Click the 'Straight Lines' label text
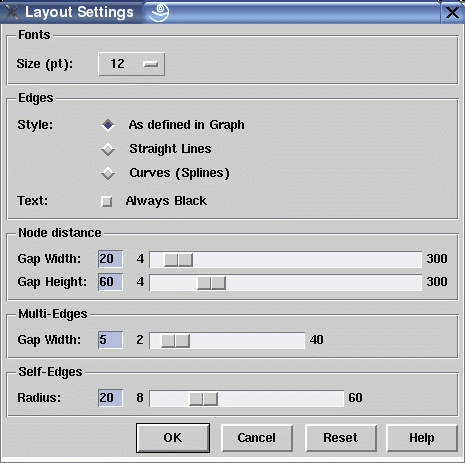The width and height of the screenshot is (465, 463). coord(170,149)
